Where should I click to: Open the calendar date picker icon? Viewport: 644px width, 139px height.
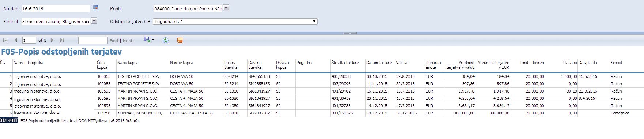point(95,7)
